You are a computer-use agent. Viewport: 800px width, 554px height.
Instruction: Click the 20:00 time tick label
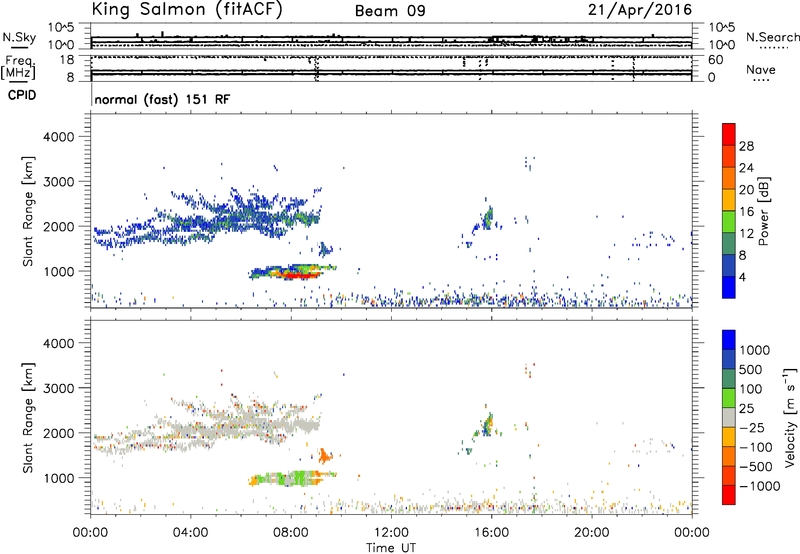(591, 533)
